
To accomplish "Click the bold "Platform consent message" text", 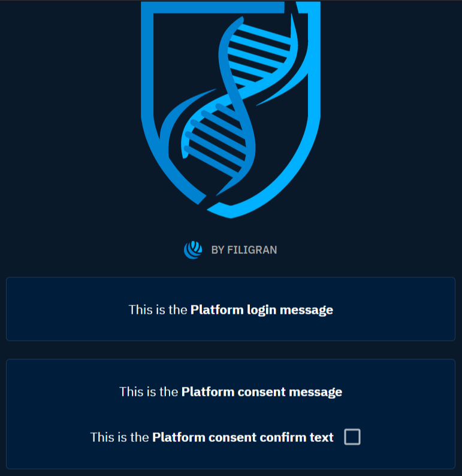I will coord(261,392).
